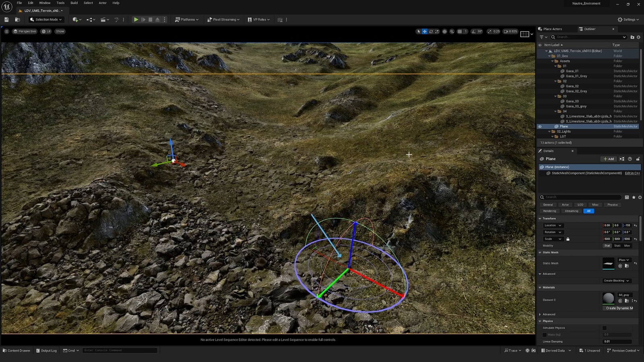Toggle grid snapping in the viewport
This screenshot has height=362, width=644.
coord(460,31)
